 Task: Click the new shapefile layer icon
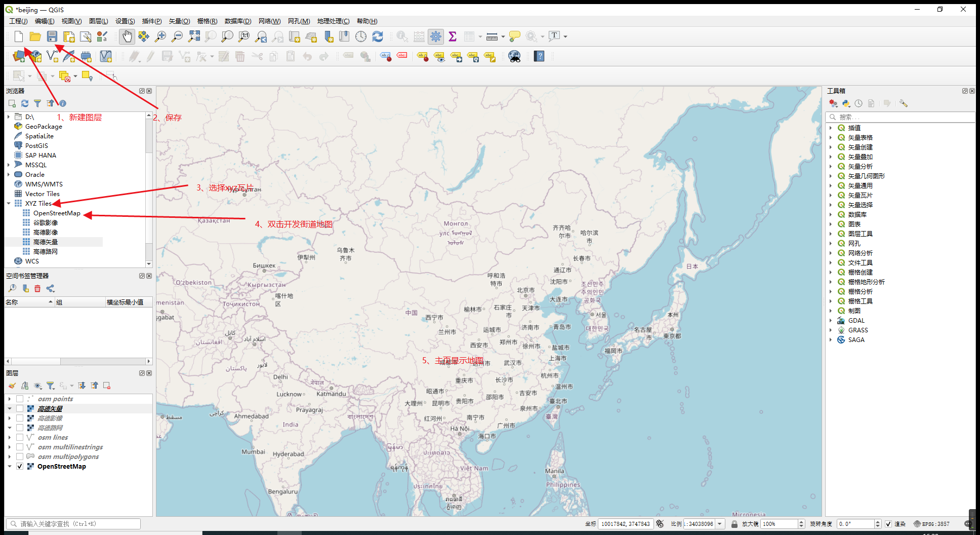click(52, 56)
